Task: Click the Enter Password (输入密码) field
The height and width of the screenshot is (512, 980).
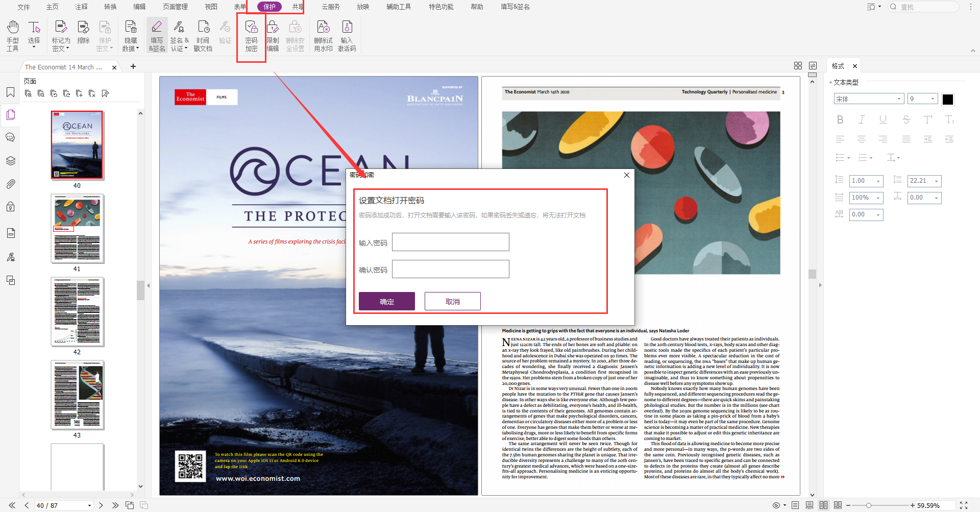Action: pos(450,242)
